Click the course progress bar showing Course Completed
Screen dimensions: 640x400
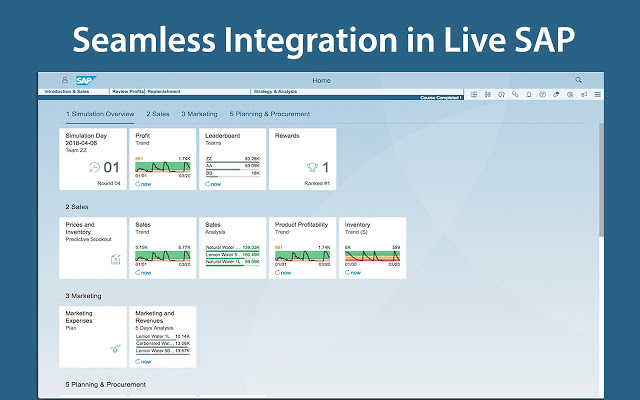point(251,98)
